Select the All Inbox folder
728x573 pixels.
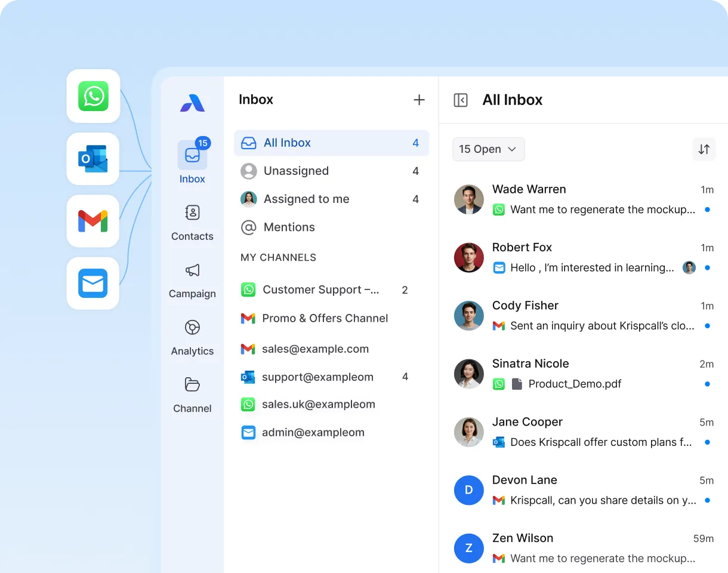[x=331, y=143]
